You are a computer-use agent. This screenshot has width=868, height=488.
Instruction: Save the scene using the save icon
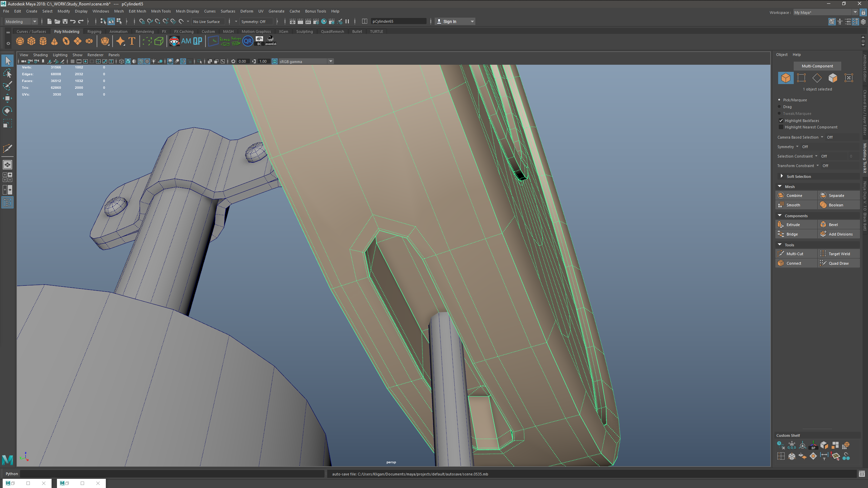tap(65, 21)
